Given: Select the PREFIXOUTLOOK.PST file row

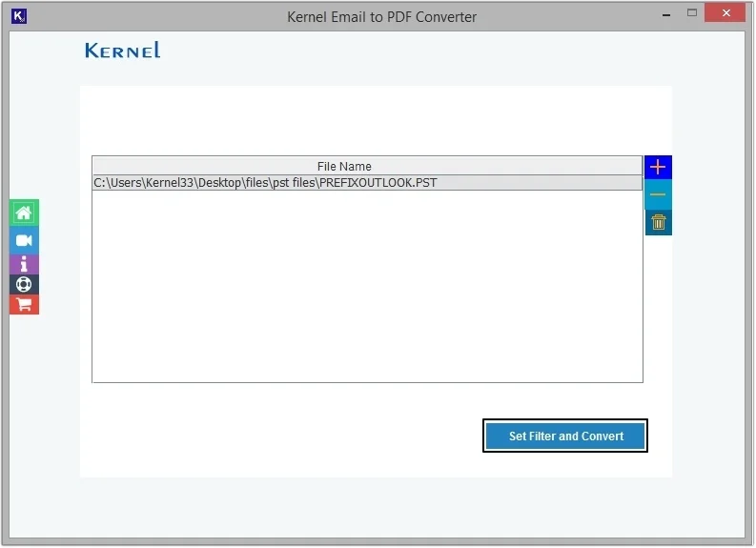Looking at the screenshot, I should 367,183.
